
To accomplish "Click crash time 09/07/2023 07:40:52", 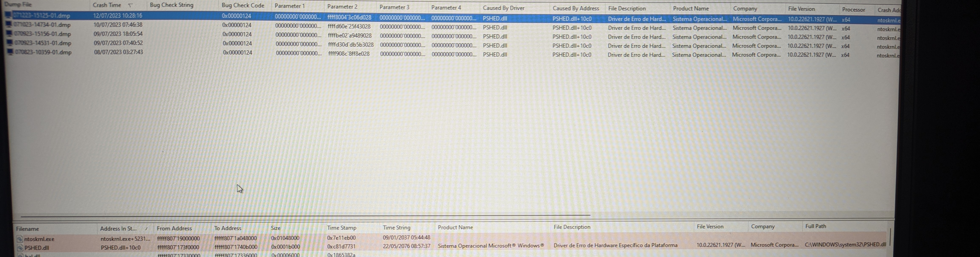I will [x=118, y=43].
